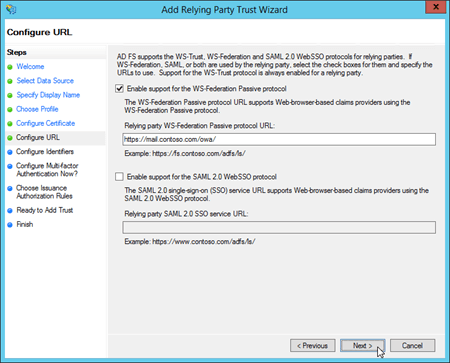Click the blue bullet beside Ready to Add Trust
This screenshot has height=363, width=450.
pos(10,211)
